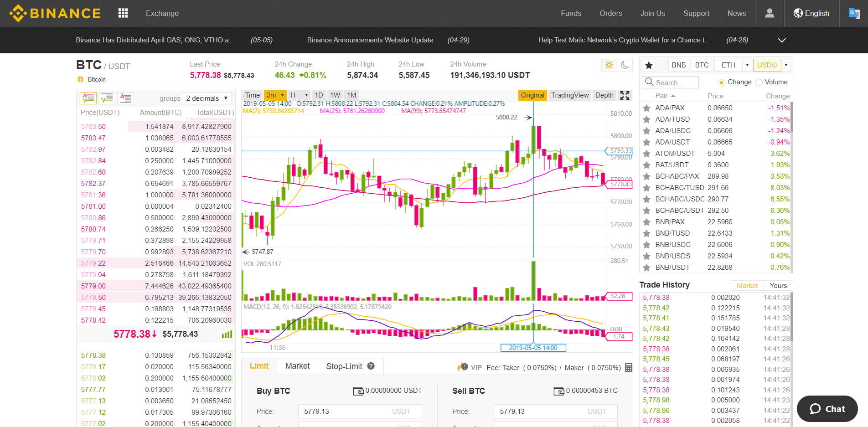The image size is (868, 427).
Task: Open the USD stablecoin market dropdown arrow
Action: pos(786,65)
